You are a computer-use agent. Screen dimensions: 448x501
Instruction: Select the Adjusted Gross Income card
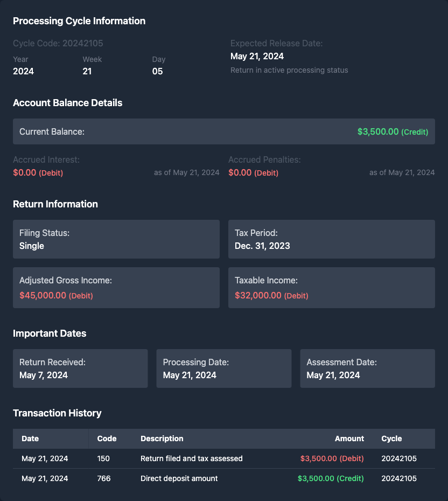116,288
